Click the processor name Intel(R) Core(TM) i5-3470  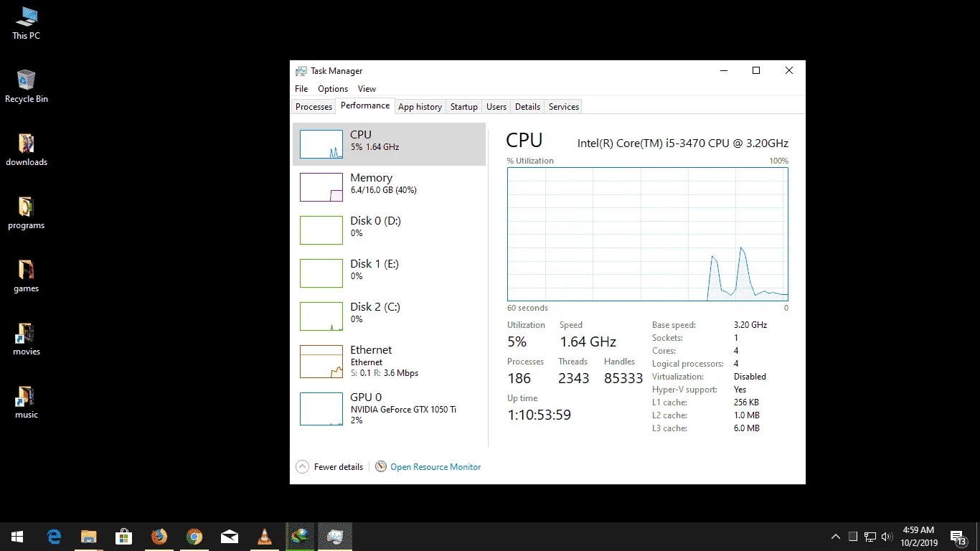pos(683,143)
